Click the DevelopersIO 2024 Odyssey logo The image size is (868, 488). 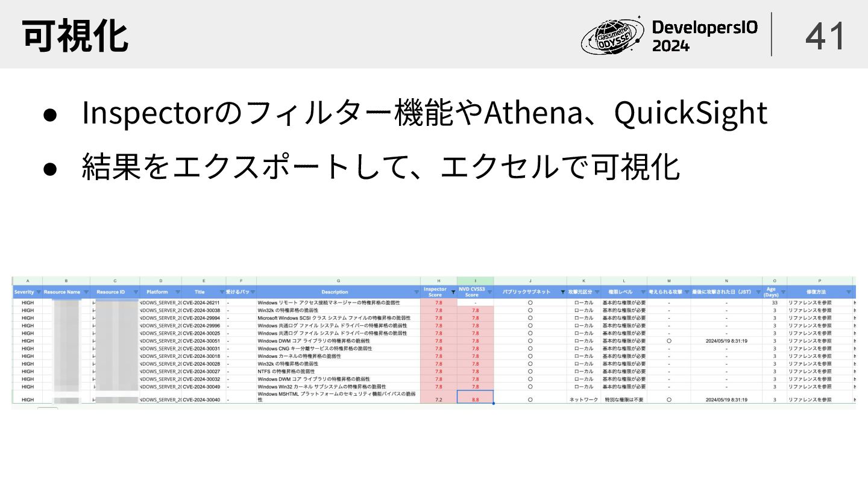[x=670, y=35]
